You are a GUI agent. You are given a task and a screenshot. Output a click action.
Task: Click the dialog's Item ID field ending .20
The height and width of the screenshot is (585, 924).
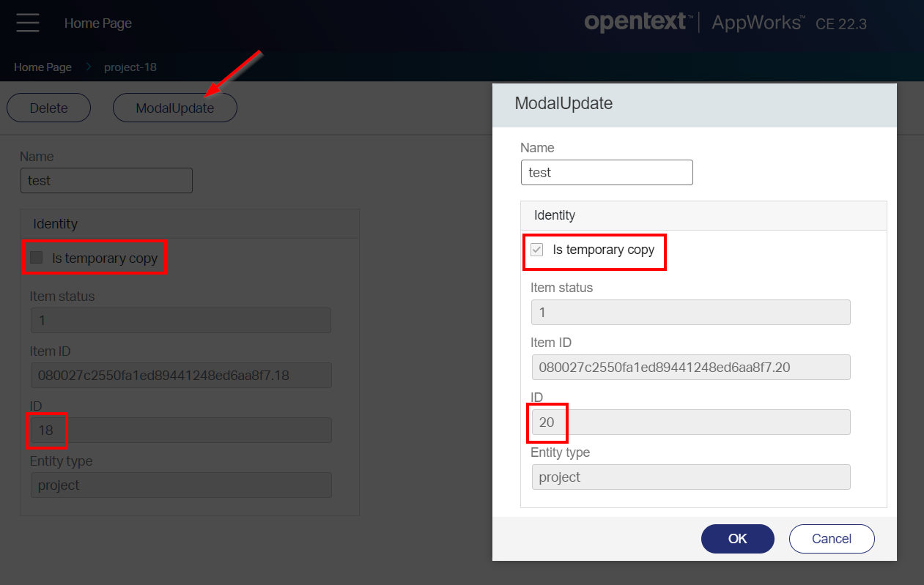pos(690,367)
